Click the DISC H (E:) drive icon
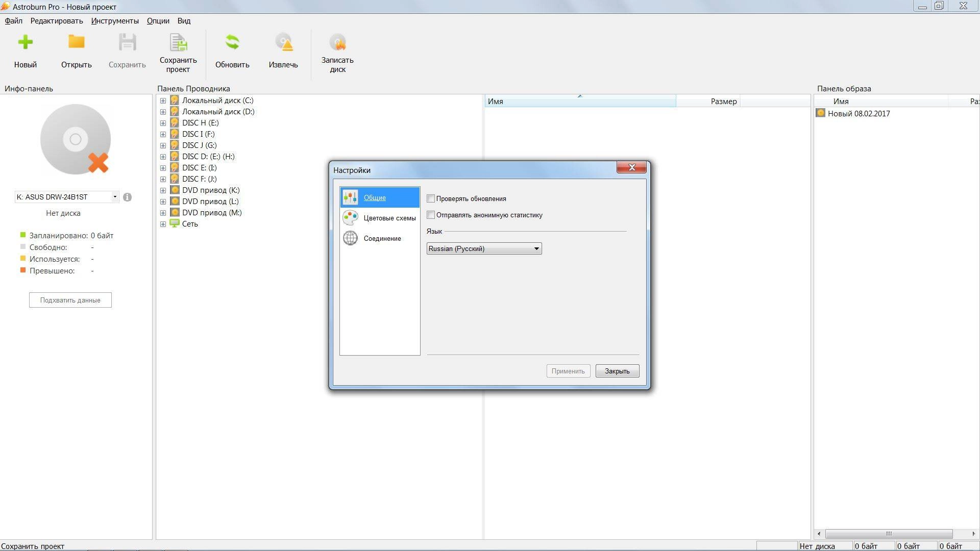 click(x=175, y=123)
